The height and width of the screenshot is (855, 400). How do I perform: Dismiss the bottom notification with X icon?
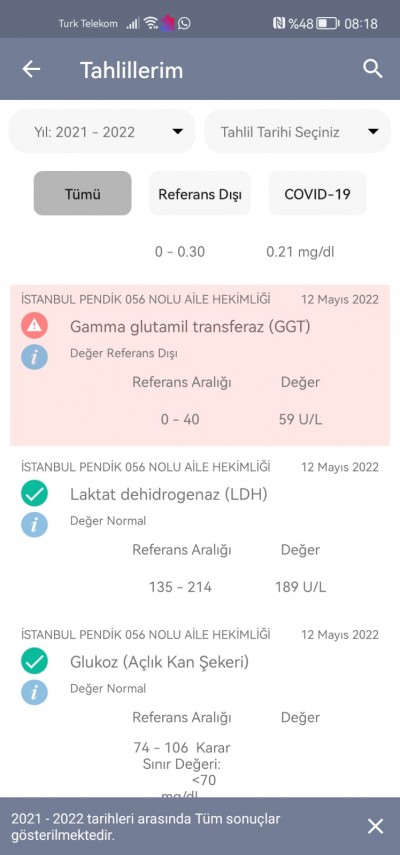tap(375, 826)
